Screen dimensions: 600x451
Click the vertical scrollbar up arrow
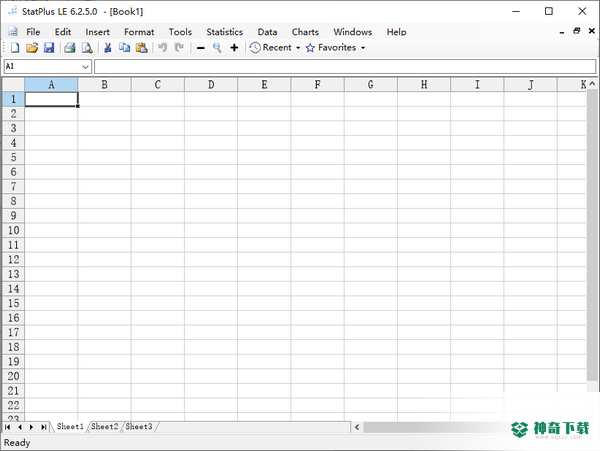click(592, 83)
